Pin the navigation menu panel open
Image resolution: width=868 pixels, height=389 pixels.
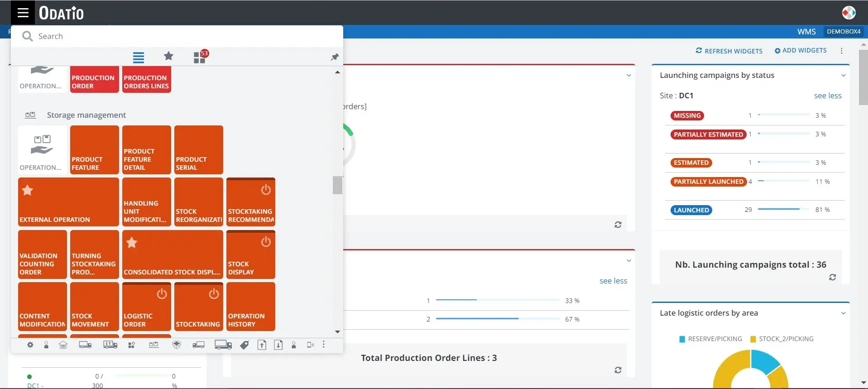335,57
